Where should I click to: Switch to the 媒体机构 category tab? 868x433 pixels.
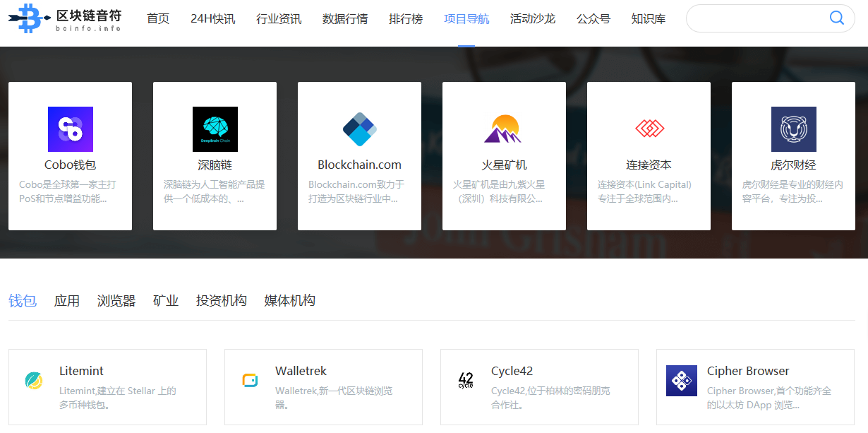click(290, 301)
